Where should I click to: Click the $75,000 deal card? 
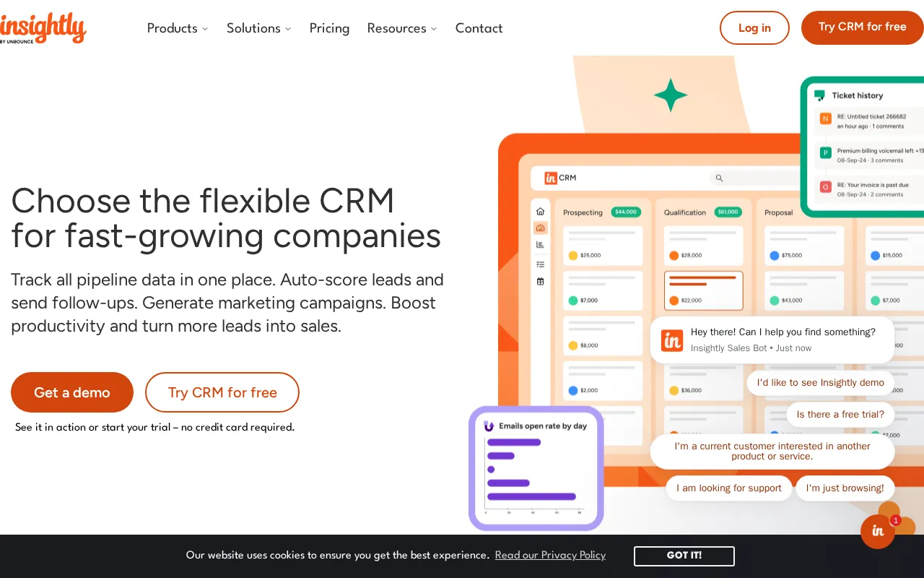(804, 246)
